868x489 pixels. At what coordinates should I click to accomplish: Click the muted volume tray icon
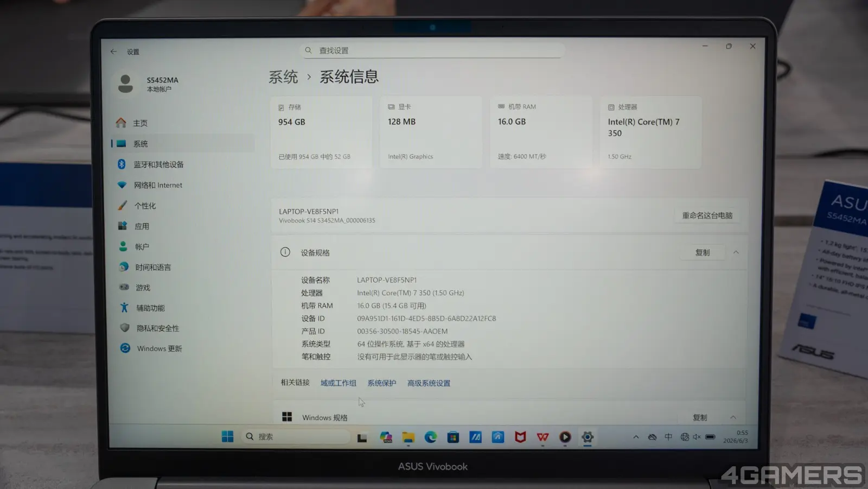click(697, 437)
